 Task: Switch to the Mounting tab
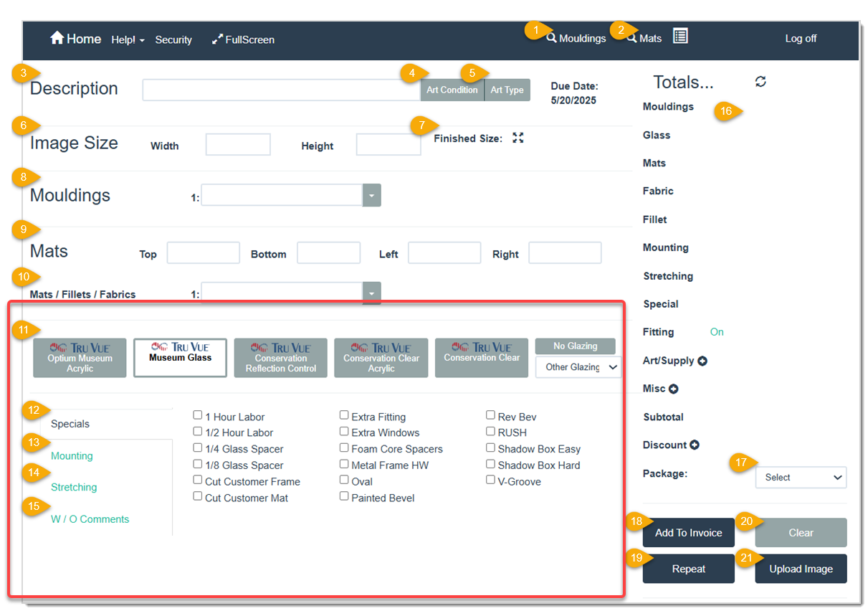(72, 456)
